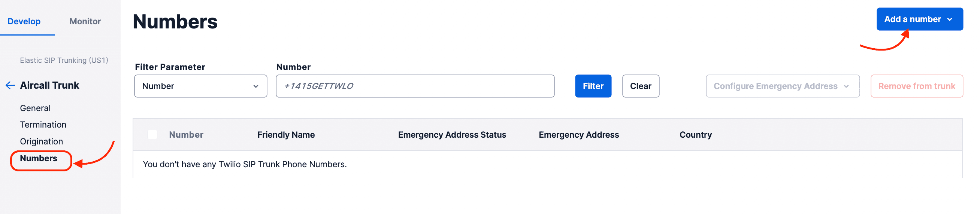
Task: Open General in the sidebar
Action: [x=35, y=108]
